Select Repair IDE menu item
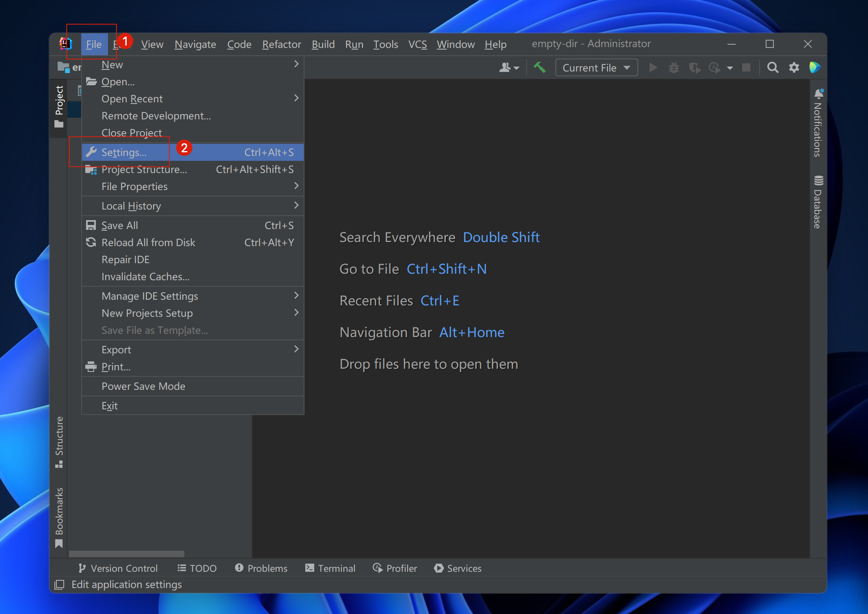 193,259
